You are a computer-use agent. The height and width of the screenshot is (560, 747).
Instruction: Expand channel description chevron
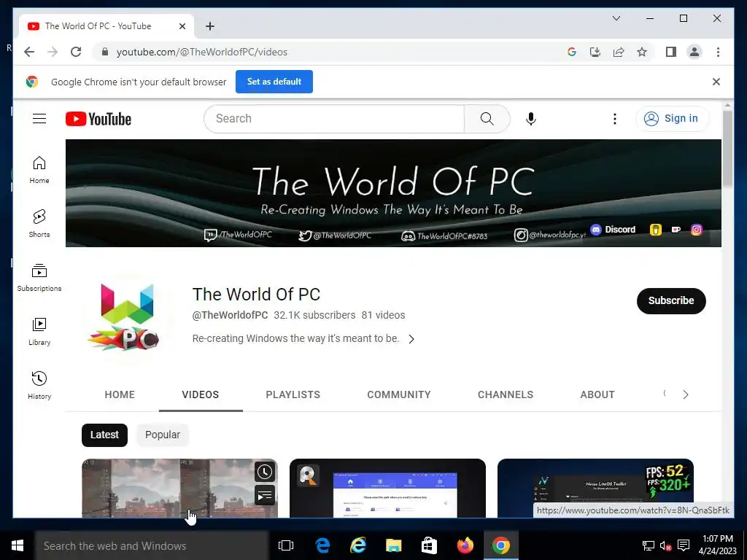coord(411,339)
